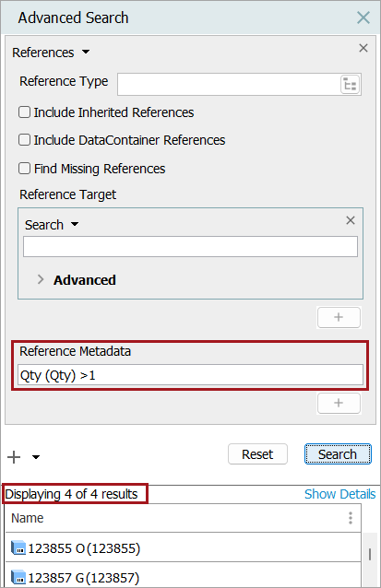Viewport: 381px width, 588px height.
Task: Open the column options three-dot menu
Action: point(351,518)
